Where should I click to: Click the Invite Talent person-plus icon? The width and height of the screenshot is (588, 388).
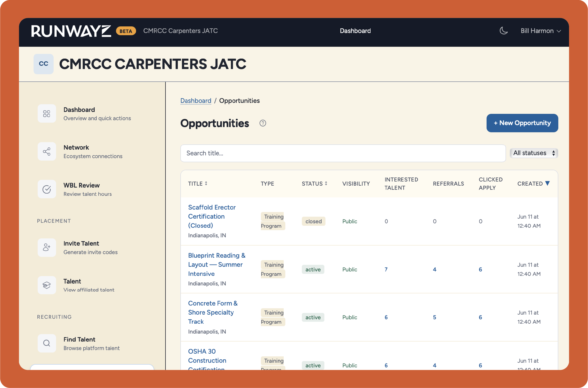[x=47, y=247]
